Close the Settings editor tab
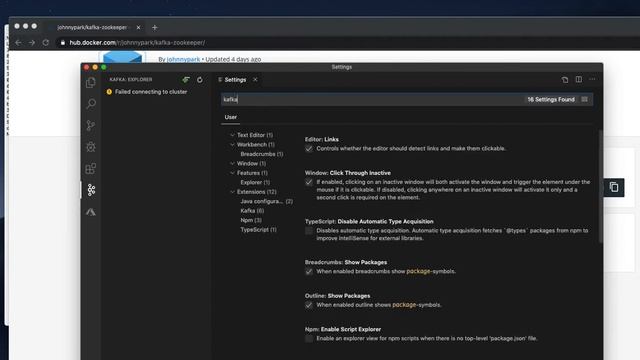640x360 pixels. pos(255,80)
